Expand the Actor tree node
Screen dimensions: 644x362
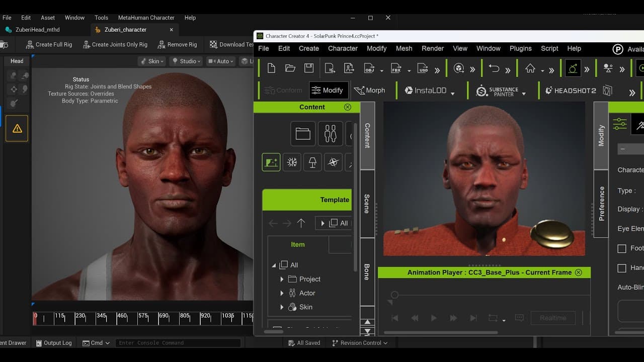(282, 293)
